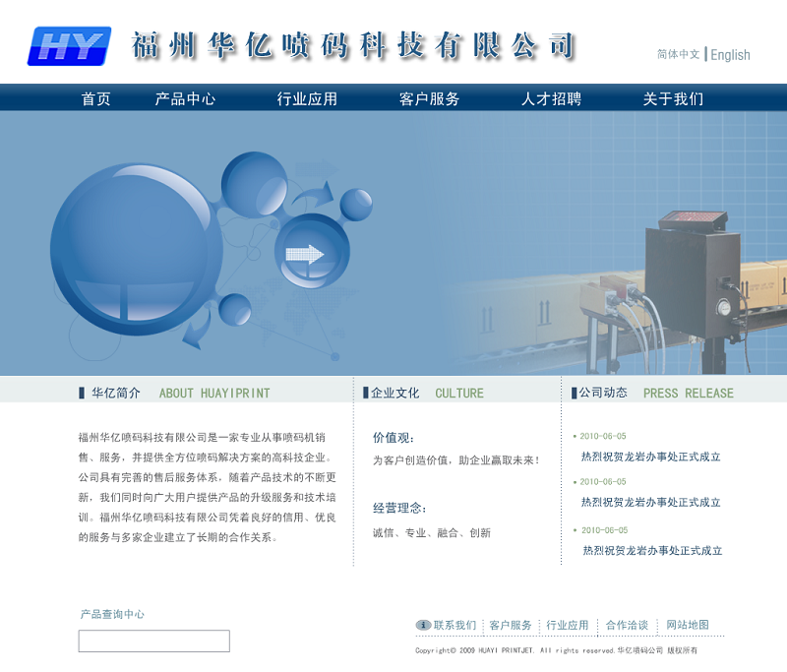787x672 pixels.
Task: Click the info icon beside 联系我们
Action: [423, 625]
